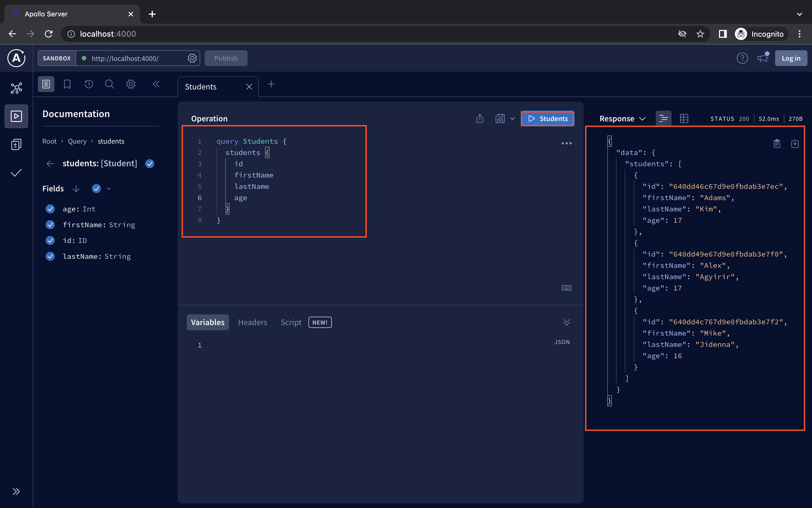
Task: Open the schema diff icon in sidebar
Action: point(16,144)
